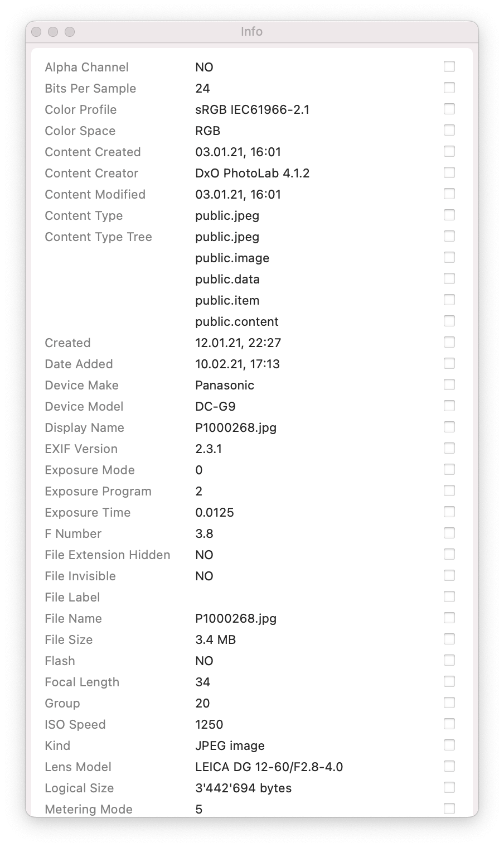The image size is (504, 847).
Task: Tick the EXIF Version checkbox
Action: [x=449, y=448]
